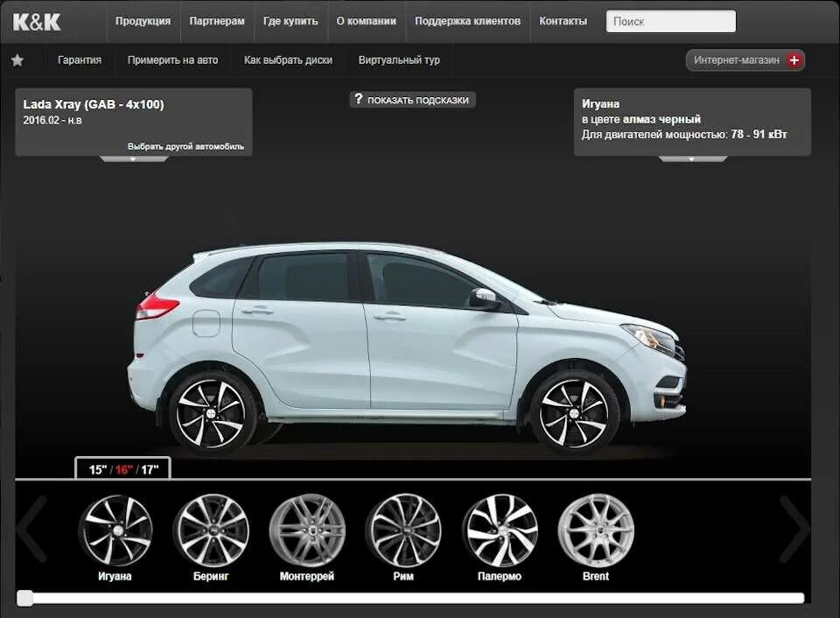Screen dimensions: 840x618
Task: Click the Рим label under thumbnail
Action: point(403,576)
